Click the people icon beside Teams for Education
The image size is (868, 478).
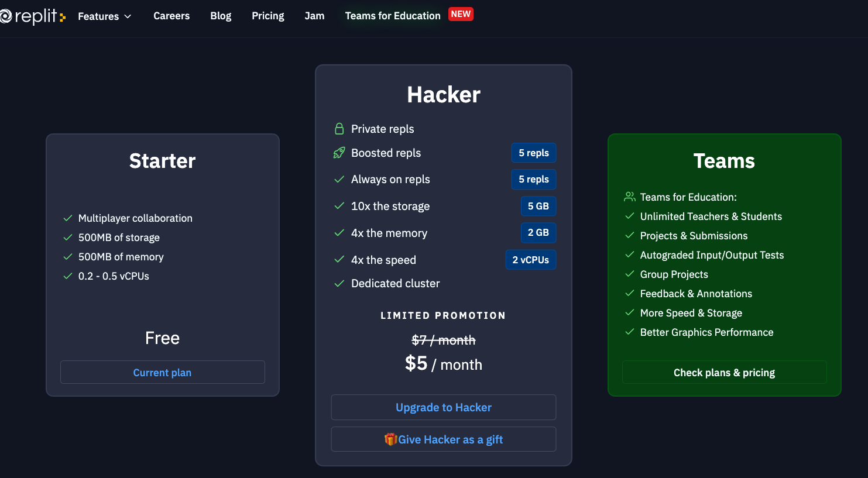click(630, 197)
